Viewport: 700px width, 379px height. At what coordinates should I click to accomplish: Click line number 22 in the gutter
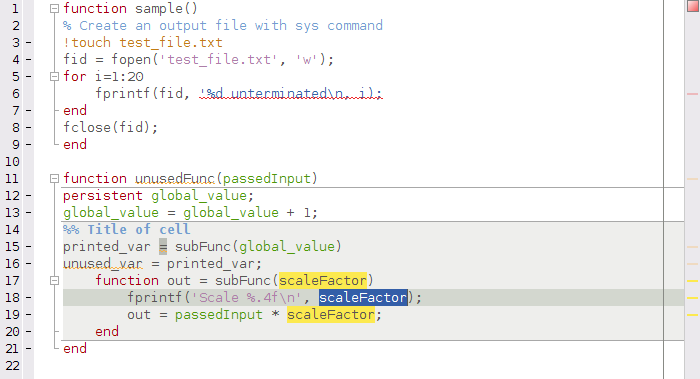pos(12,366)
